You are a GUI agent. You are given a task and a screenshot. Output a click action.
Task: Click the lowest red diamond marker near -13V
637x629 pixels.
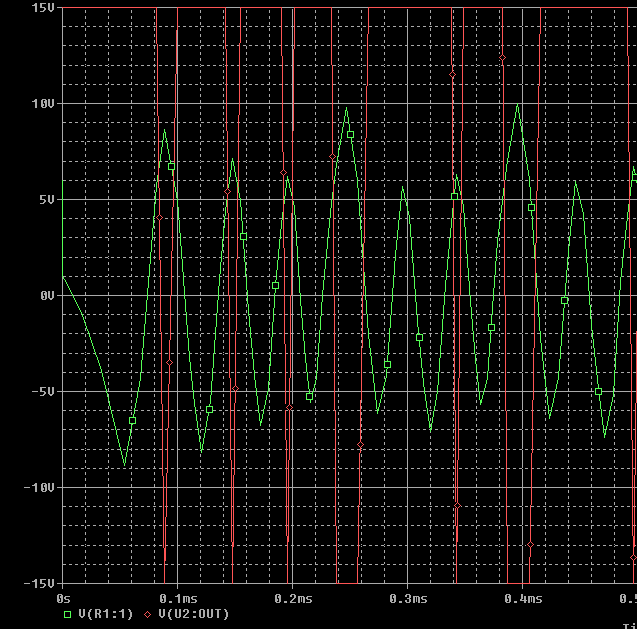pyautogui.click(x=530, y=545)
